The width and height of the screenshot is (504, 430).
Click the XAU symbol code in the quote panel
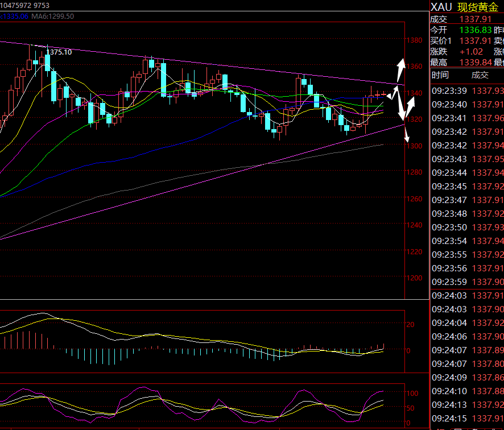click(x=441, y=7)
